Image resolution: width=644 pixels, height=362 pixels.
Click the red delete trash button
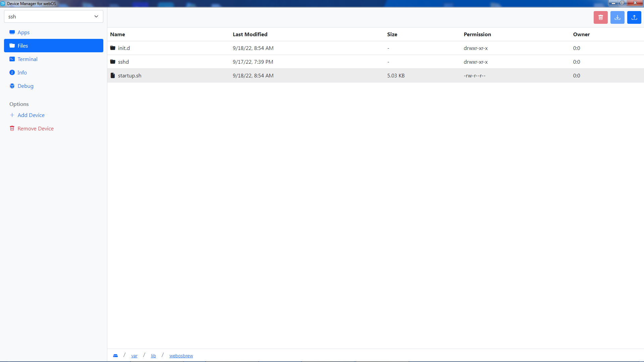tap(600, 17)
